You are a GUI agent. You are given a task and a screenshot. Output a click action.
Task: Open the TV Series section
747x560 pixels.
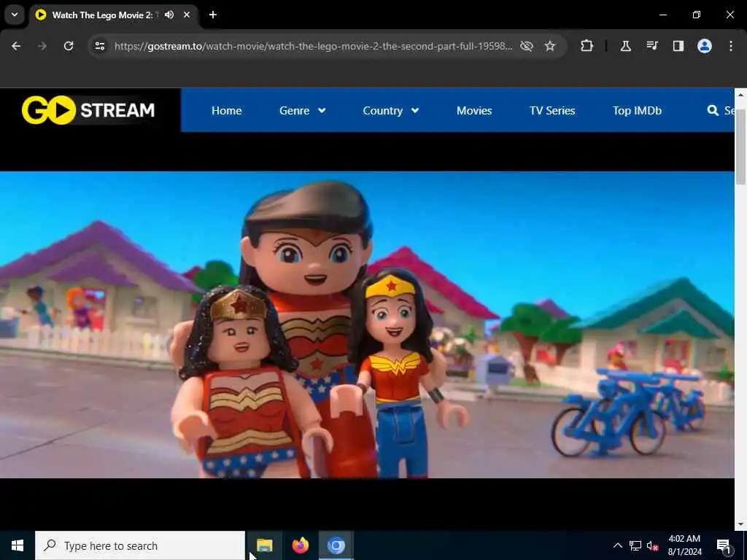point(552,111)
